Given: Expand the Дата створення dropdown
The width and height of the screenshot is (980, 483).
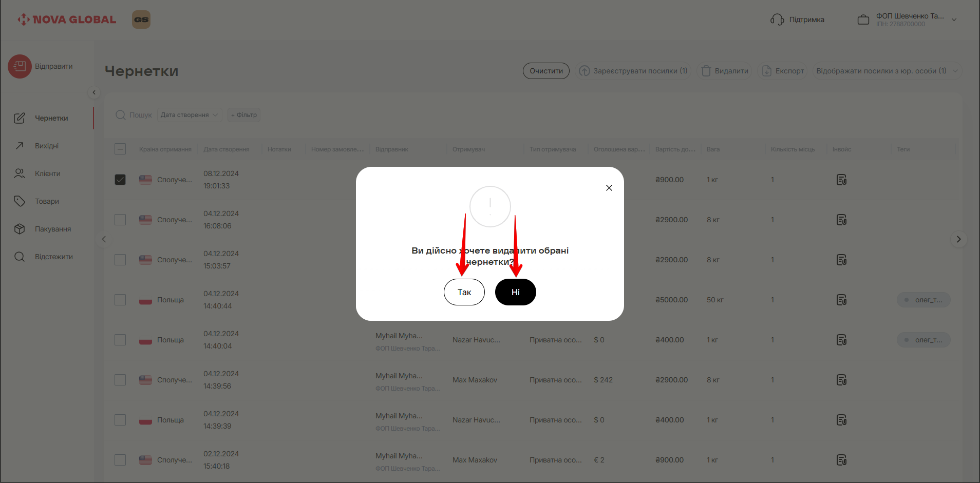Looking at the screenshot, I should click(189, 115).
